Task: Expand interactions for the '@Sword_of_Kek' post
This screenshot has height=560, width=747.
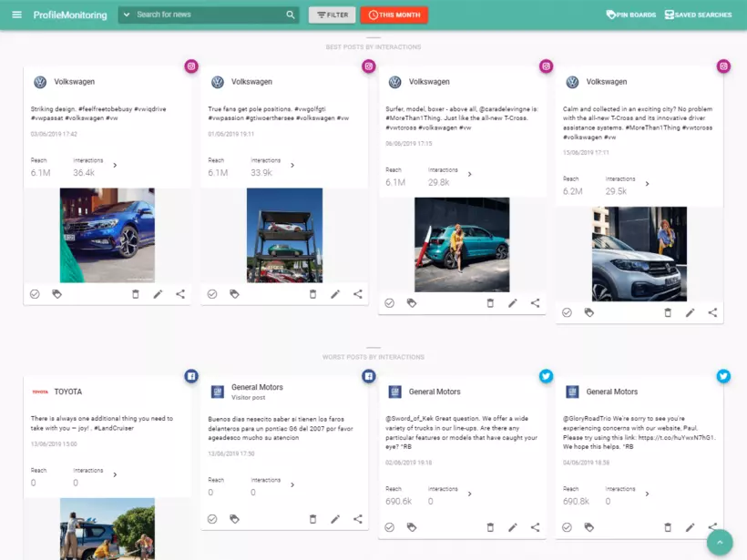Action: pyautogui.click(x=470, y=494)
